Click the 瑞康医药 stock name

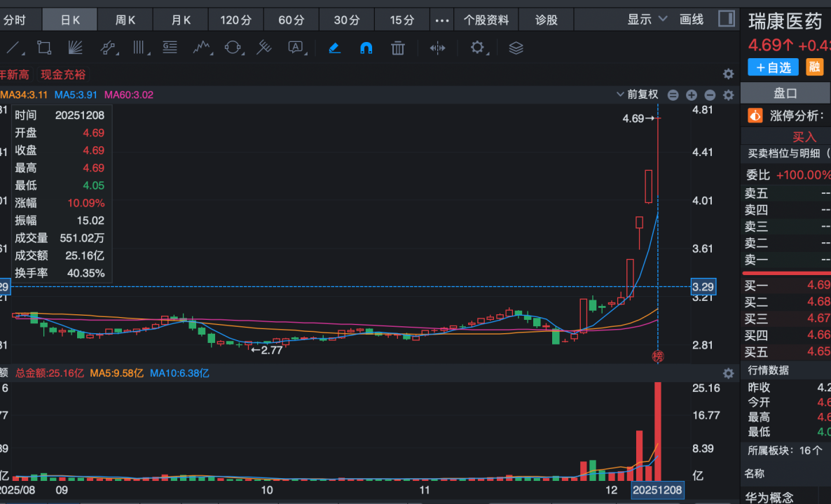[x=785, y=21]
